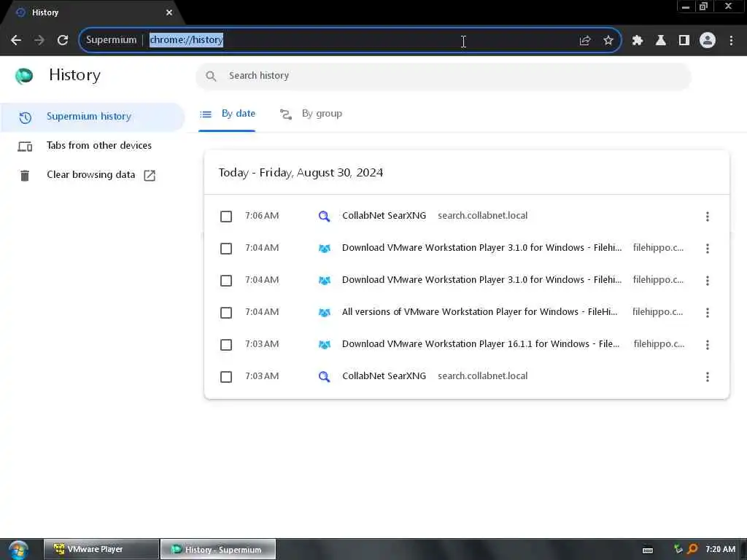Open All versions of VMware Workstation Player link
This screenshot has width=747, height=560.
[x=480, y=312]
